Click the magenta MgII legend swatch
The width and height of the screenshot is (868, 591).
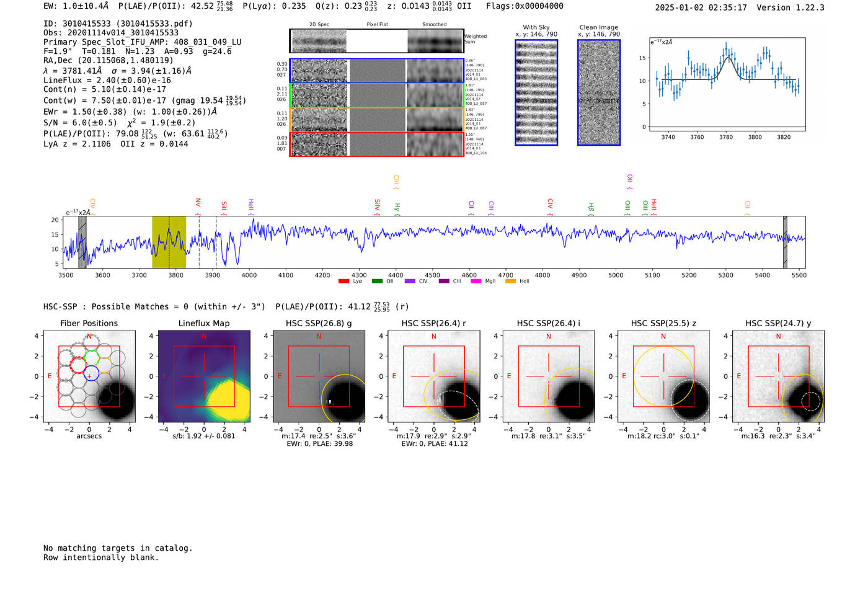(x=476, y=281)
